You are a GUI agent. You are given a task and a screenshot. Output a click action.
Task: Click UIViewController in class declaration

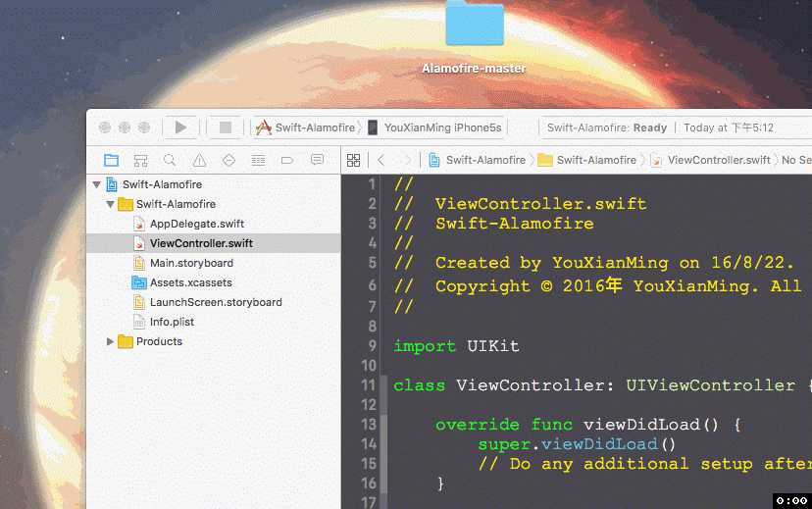tap(710, 385)
